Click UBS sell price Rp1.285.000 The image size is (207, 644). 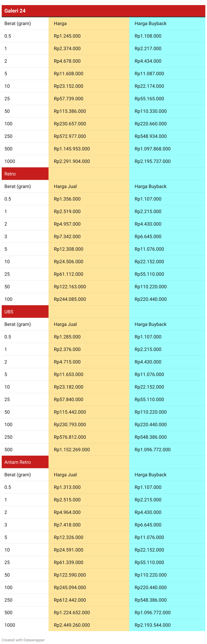(67, 337)
